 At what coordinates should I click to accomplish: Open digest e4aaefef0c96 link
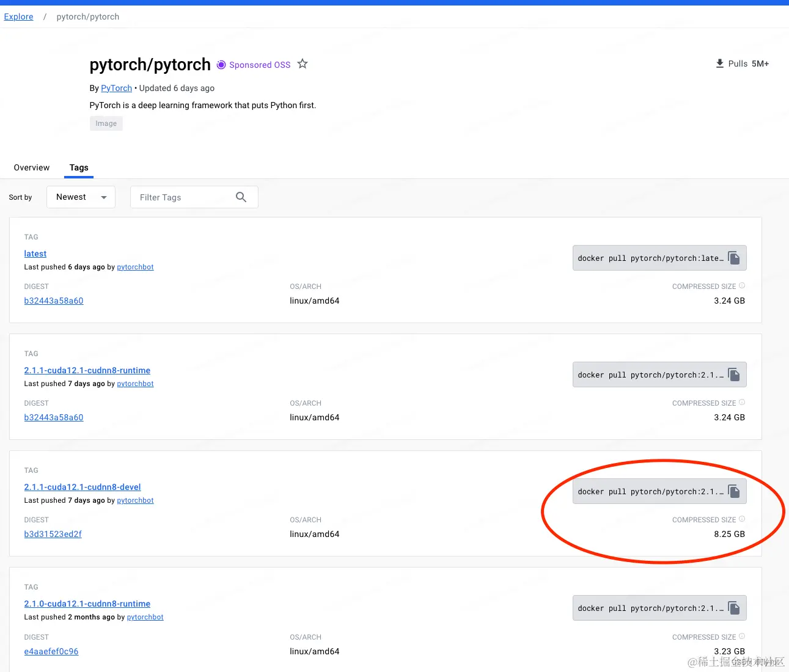click(x=51, y=651)
